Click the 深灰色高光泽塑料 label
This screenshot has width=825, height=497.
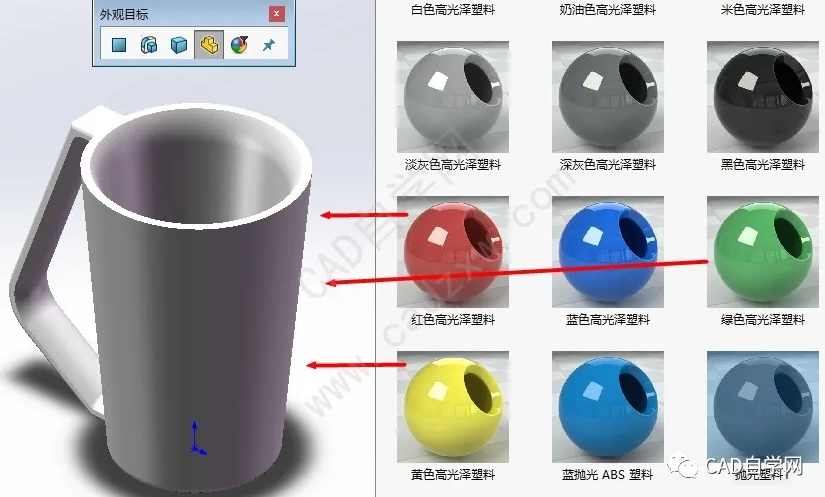(608, 165)
